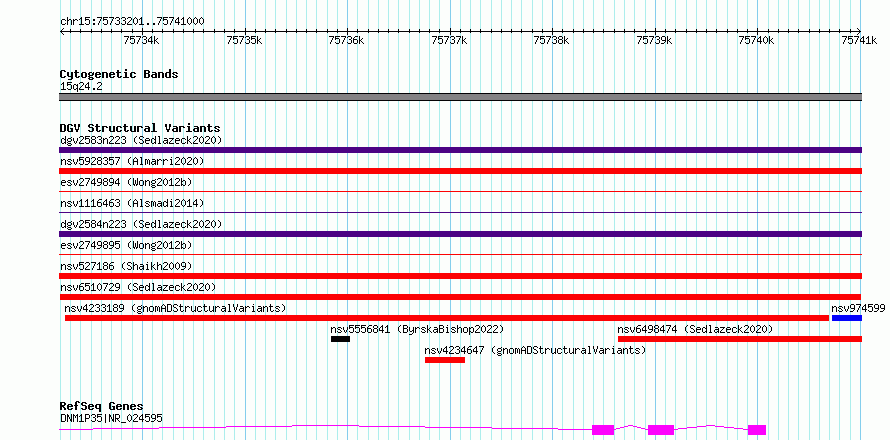Open esv2749895 (Wong2012b) variant label
This screenshot has width=890, height=440.
126,245
